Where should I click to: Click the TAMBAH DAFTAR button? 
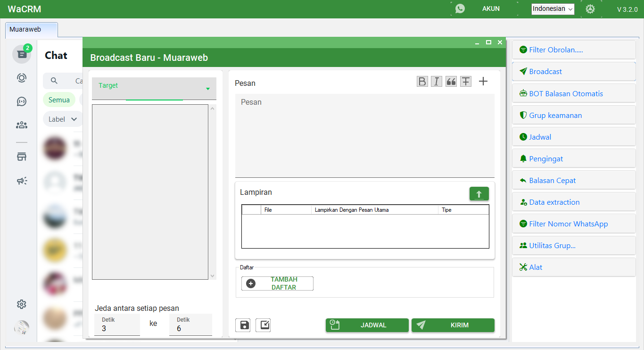[277, 283]
